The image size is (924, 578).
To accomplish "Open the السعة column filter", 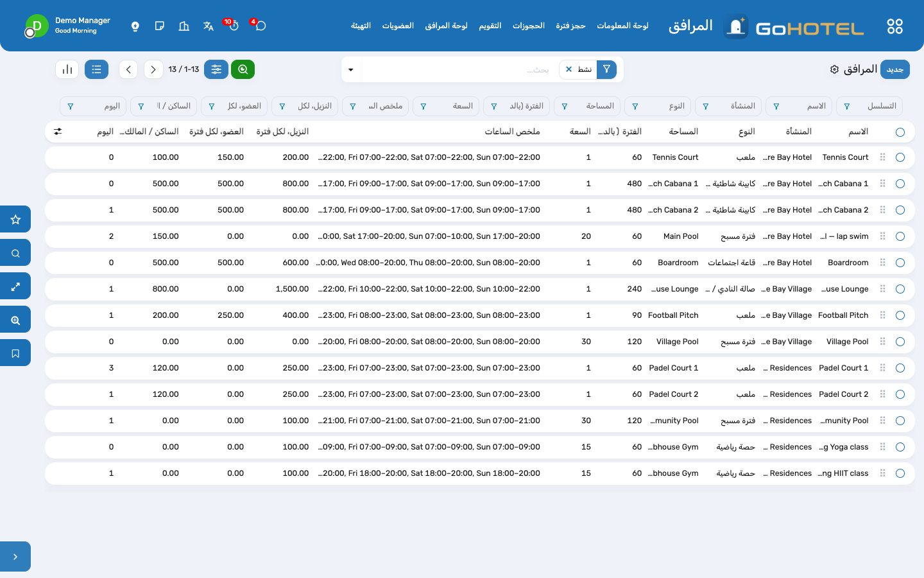I will pos(446,106).
